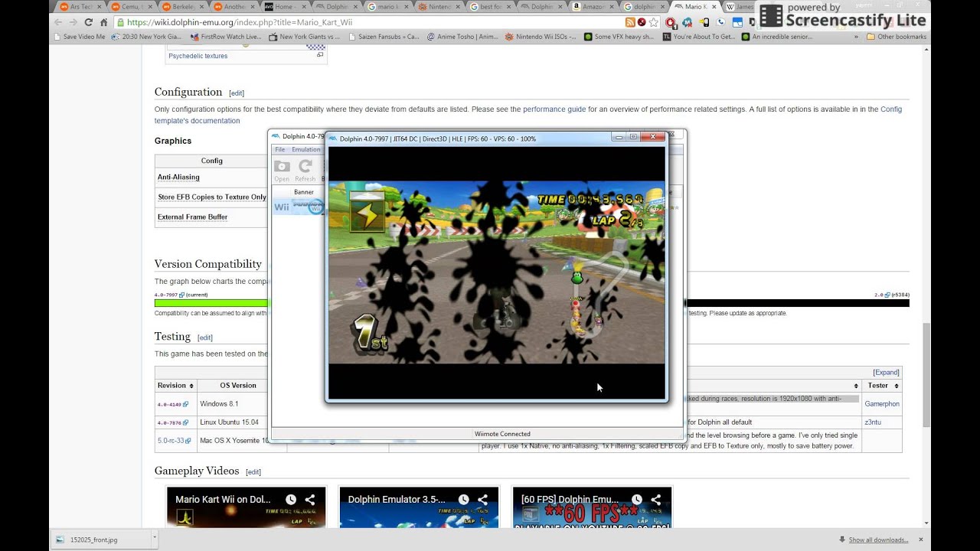Click the address bar URL
This screenshot has width=980, height=551.
pyautogui.click(x=240, y=22)
